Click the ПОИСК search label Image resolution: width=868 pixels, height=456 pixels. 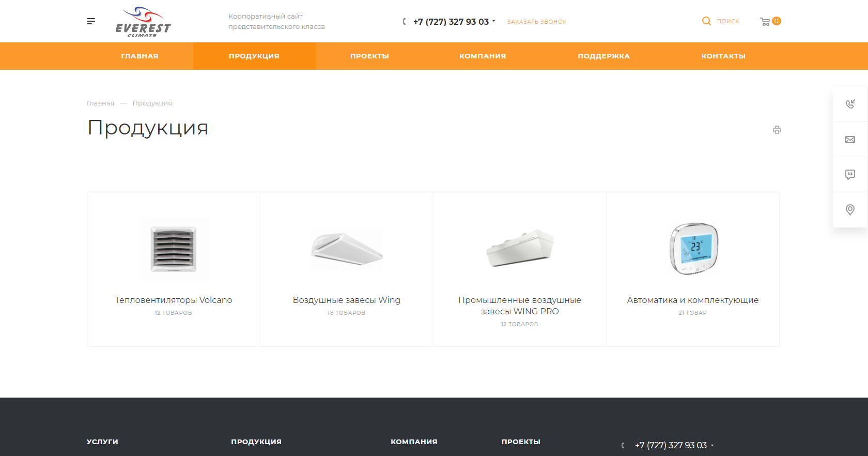pyautogui.click(x=728, y=21)
